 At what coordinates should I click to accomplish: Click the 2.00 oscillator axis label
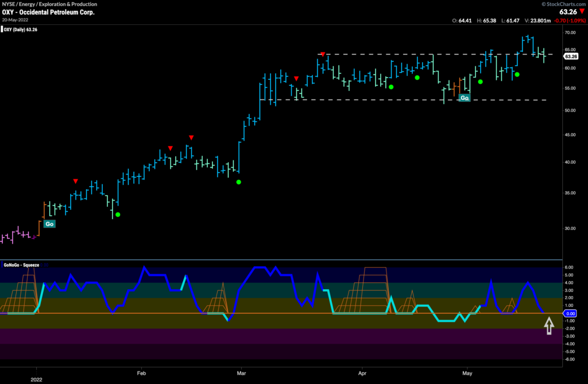coord(569,298)
